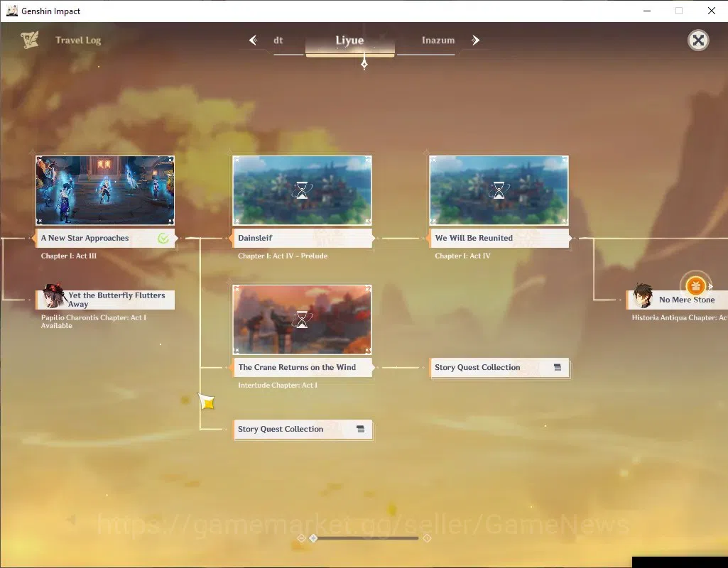The height and width of the screenshot is (568, 728).
Task: Switch to the Mondstadt 'dt' tab
Action: pos(278,40)
